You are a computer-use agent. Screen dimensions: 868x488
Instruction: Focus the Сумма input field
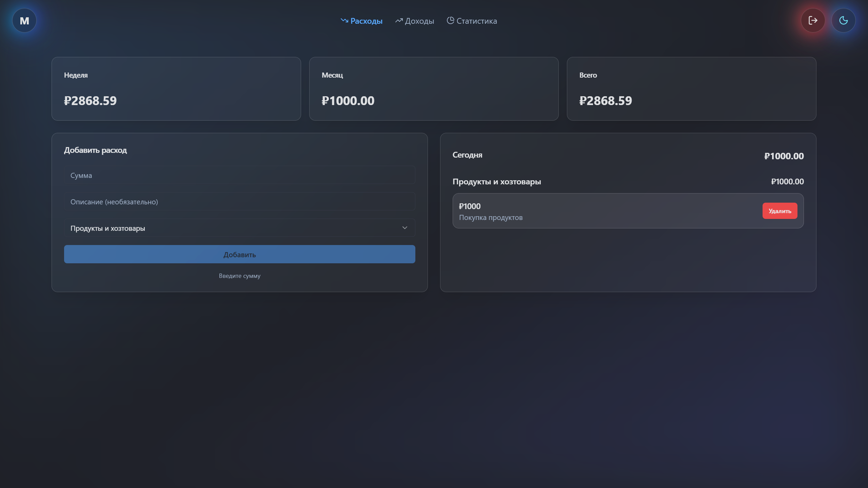pos(239,175)
